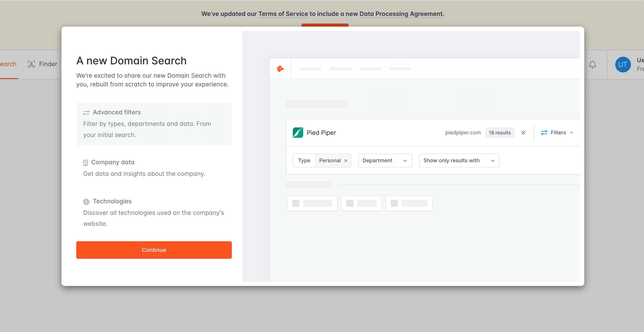
Task: Click the orange Hunter fox logo
Action: pos(280,69)
